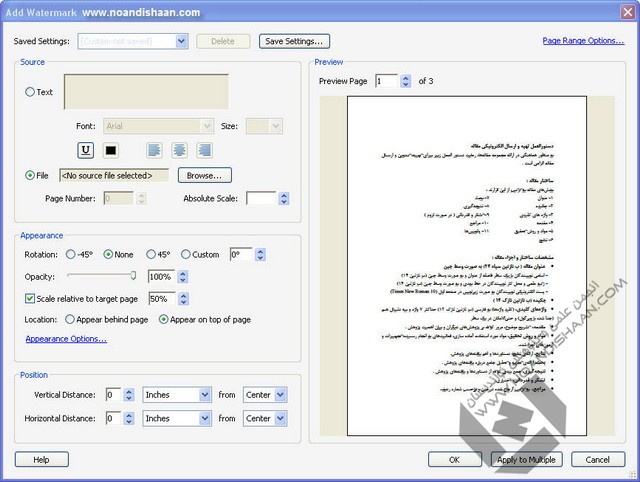Uncheck Scale relative to target page

pos(30,298)
